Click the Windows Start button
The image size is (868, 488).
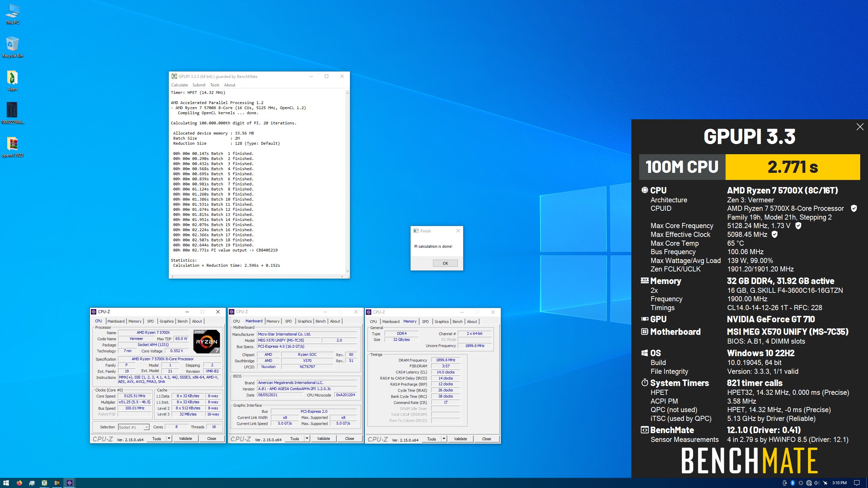pos(6,483)
